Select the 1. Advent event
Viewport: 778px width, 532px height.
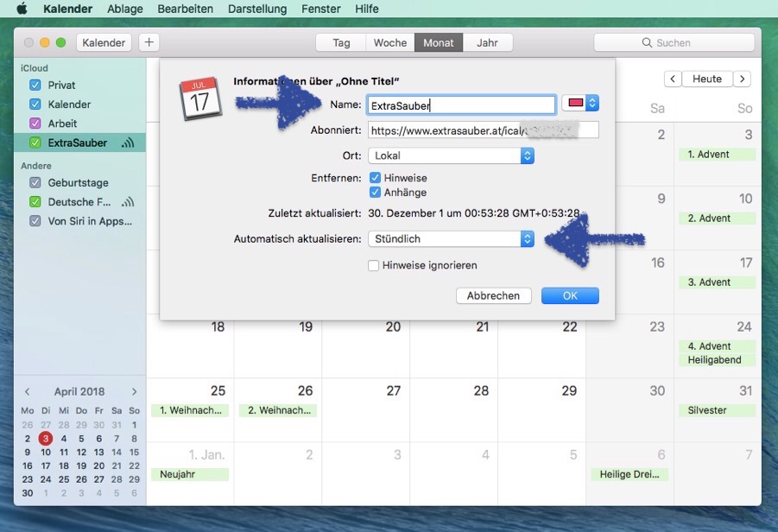point(717,155)
